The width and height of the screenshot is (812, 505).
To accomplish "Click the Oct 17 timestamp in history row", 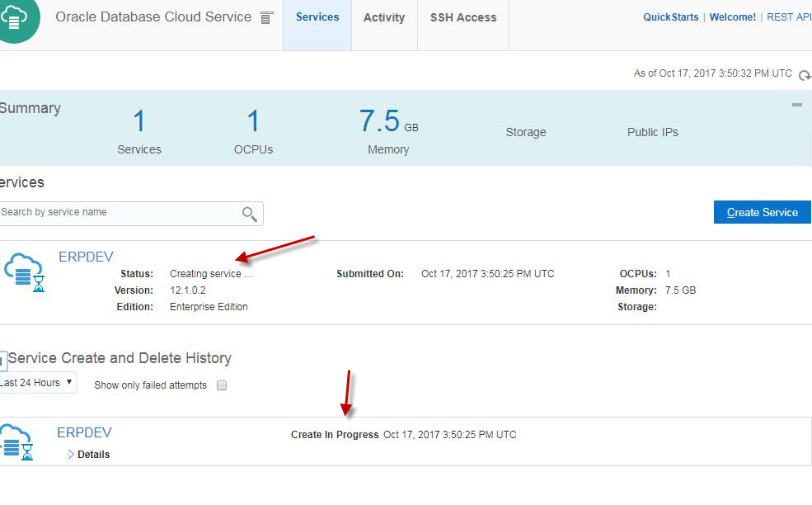I will click(x=450, y=435).
